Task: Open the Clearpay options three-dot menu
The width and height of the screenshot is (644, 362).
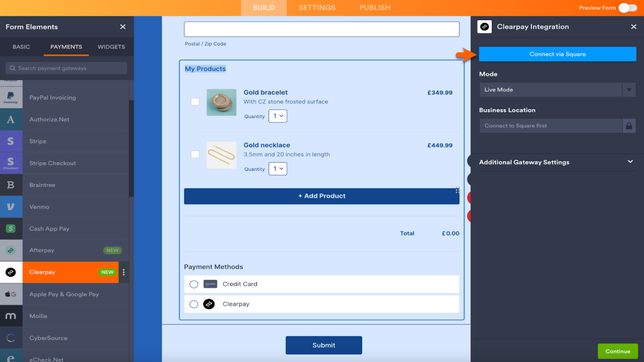Action: (124, 272)
